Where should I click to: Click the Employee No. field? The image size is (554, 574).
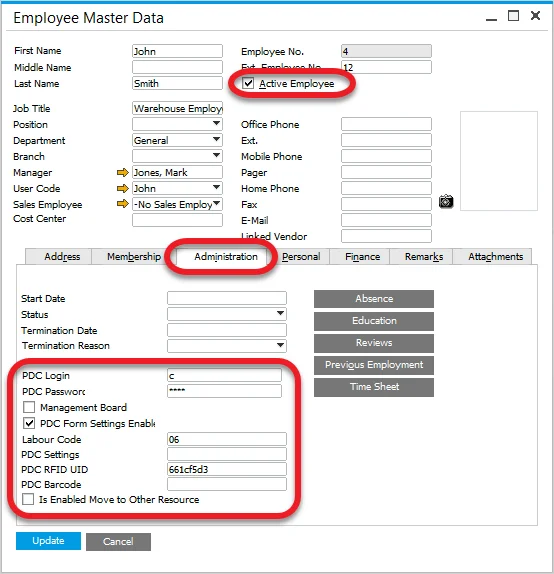pyautogui.click(x=386, y=51)
